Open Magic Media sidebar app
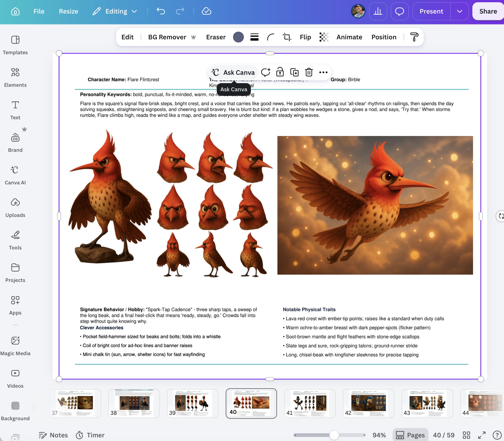 tap(15, 346)
